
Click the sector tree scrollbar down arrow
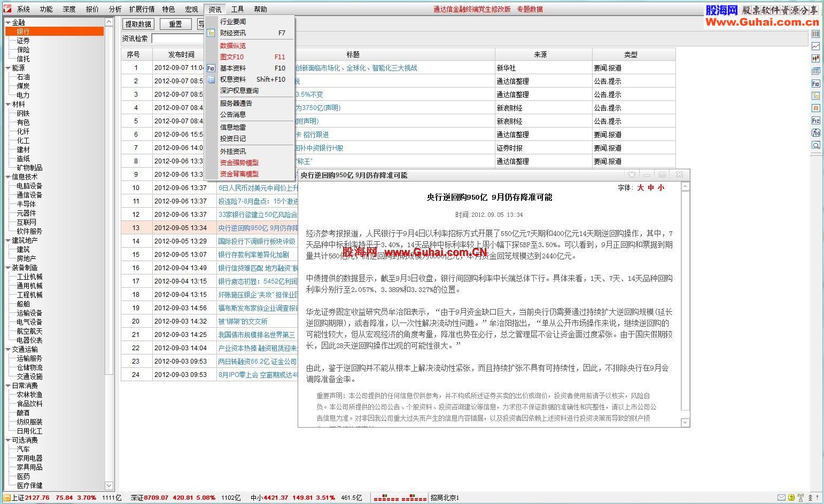tap(109, 485)
